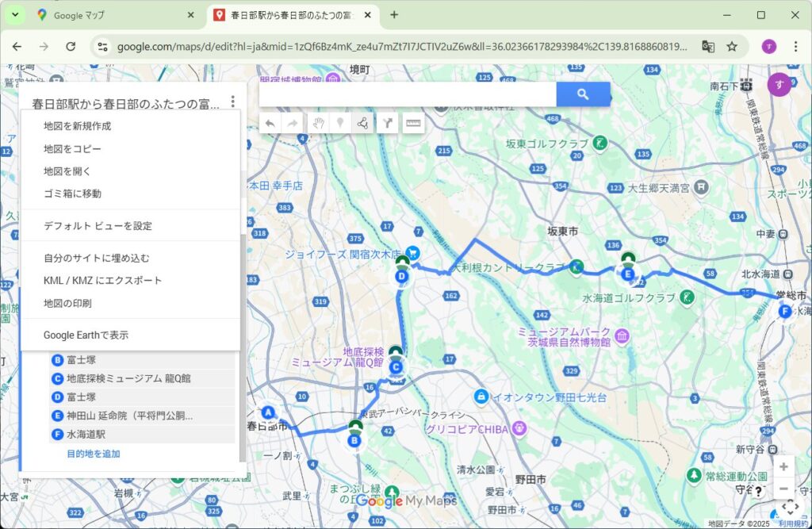Screen dimensions: 812x529
Task: Click route waypoint marker B on map
Action: (354, 441)
